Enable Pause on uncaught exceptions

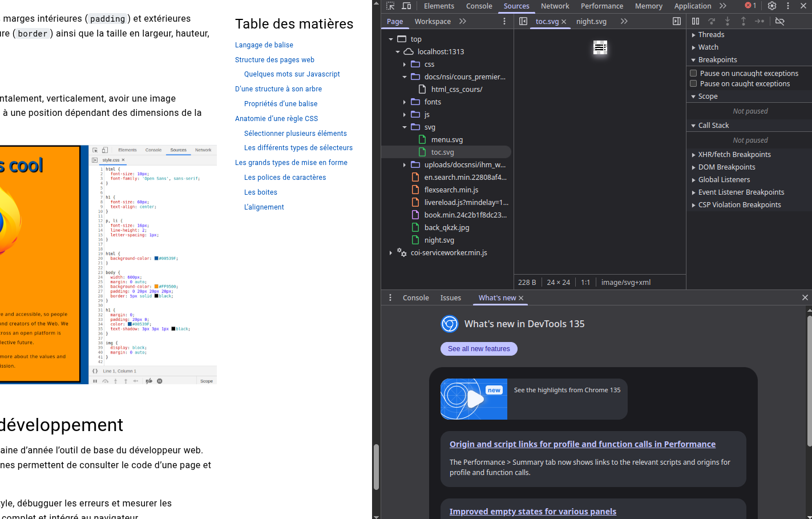point(693,73)
